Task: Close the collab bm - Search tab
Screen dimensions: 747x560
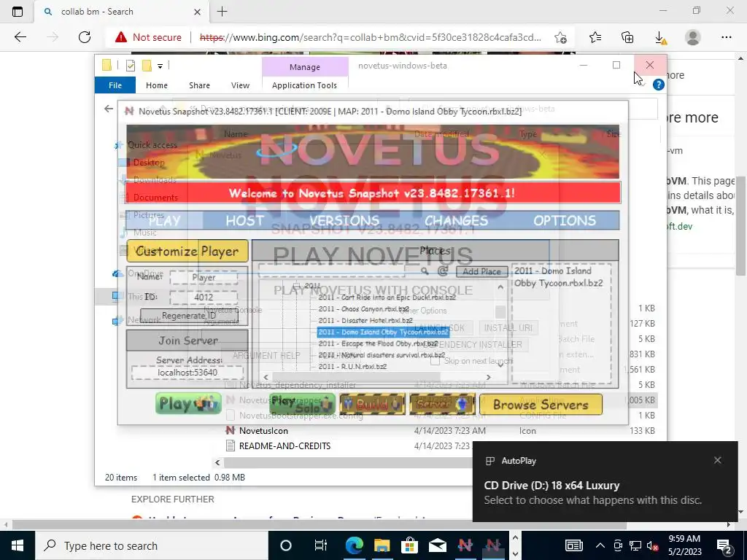Action: tap(198, 12)
